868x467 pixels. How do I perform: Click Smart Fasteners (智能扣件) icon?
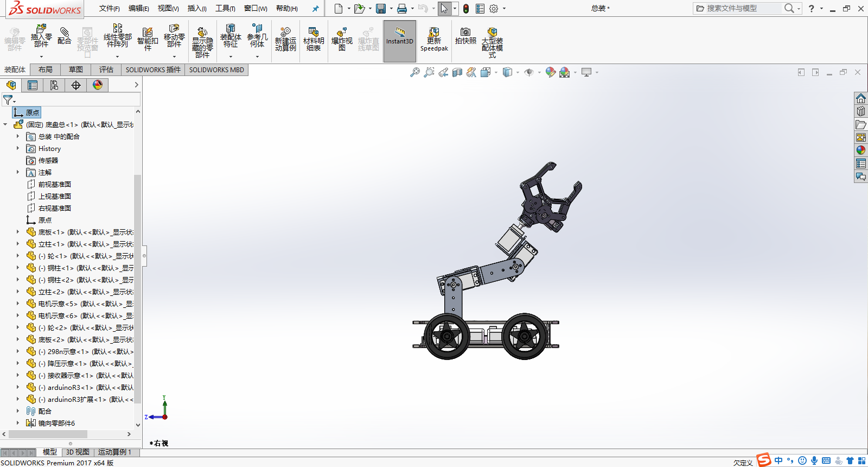148,38
